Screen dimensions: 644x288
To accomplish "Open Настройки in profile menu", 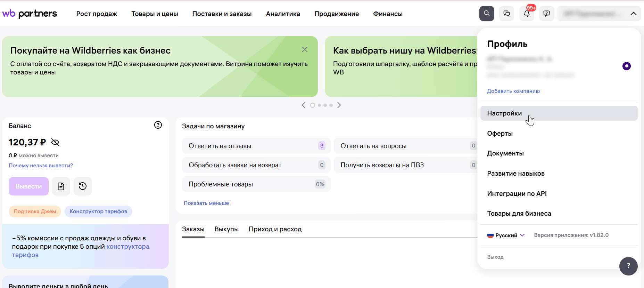I will click(559, 113).
